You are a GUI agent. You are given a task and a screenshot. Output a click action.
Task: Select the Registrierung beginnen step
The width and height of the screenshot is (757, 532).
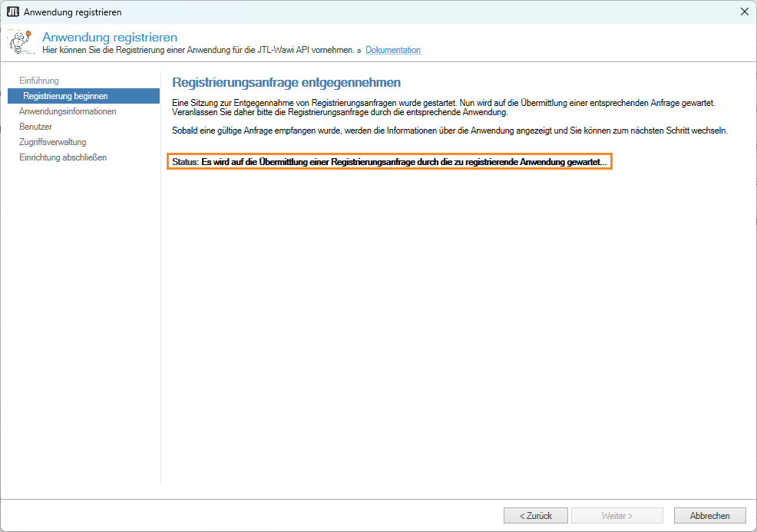point(65,96)
